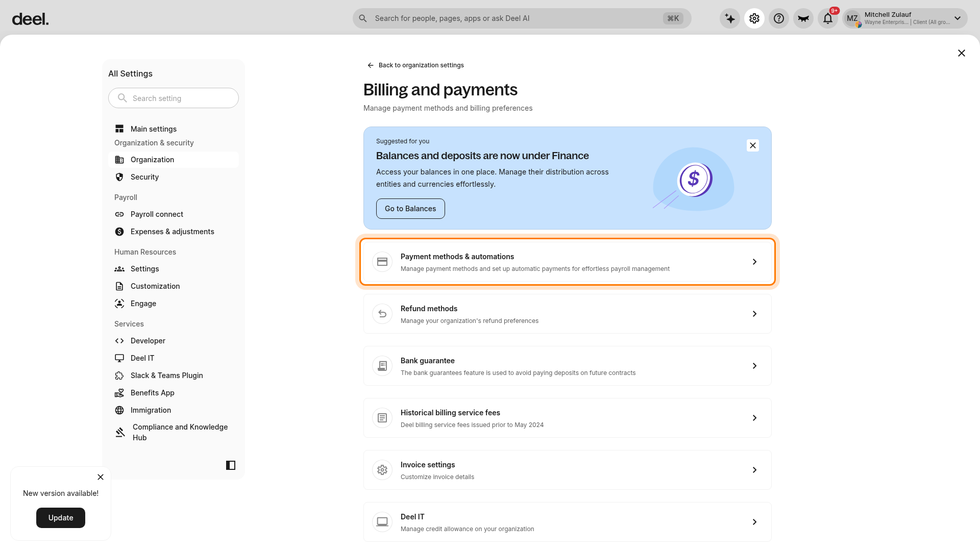The image size is (980, 551).
Task: Focus the Search setting field
Action: pyautogui.click(x=174, y=98)
